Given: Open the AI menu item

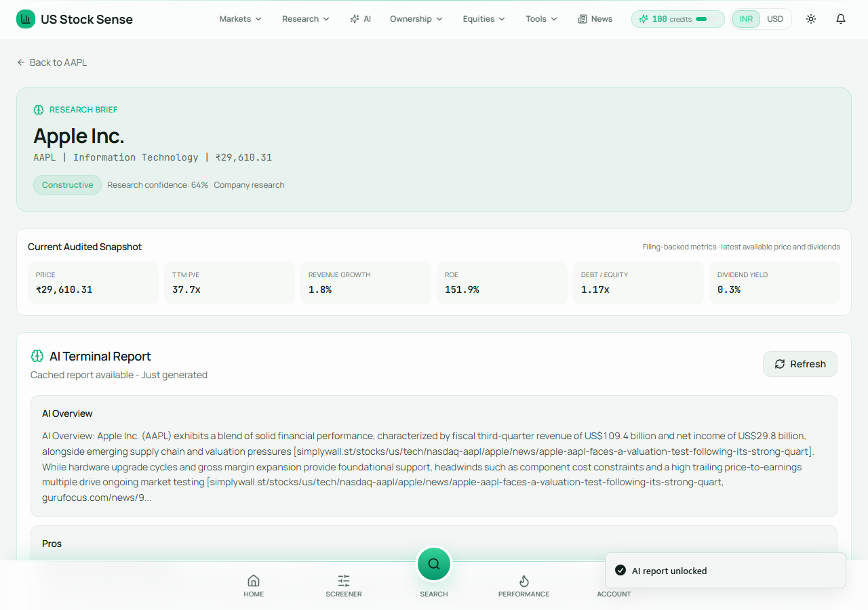Looking at the screenshot, I should click(x=361, y=19).
